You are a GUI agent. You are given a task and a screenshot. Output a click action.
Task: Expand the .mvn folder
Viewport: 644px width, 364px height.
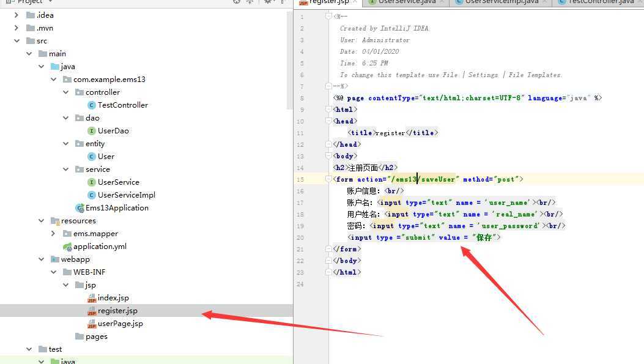point(17,28)
